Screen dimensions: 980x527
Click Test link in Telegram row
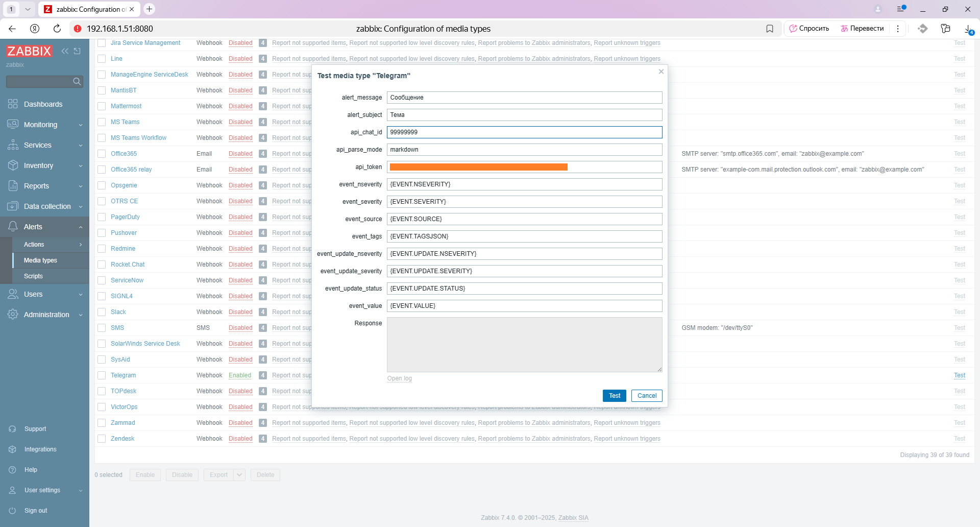(x=960, y=375)
